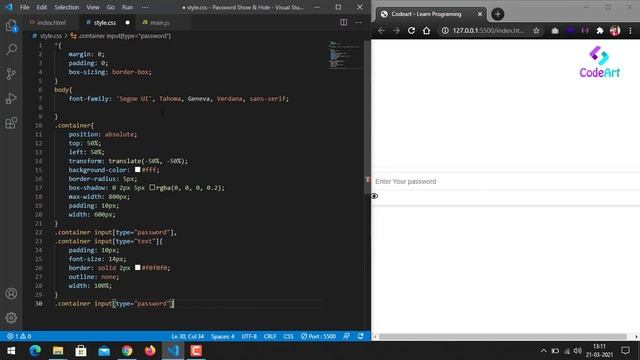Viewport: 640px width, 360px height.
Task: Open a new Chrome tab
Action: 498,14
